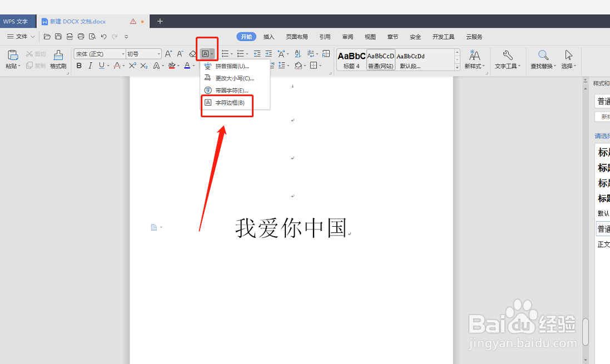610x364 pixels.
Task: Click the 标题 4 style thumbnail
Action: tap(351, 59)
